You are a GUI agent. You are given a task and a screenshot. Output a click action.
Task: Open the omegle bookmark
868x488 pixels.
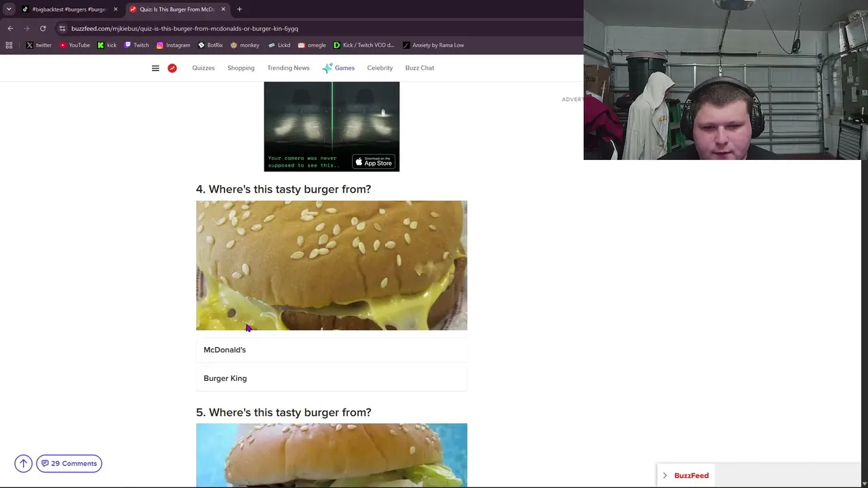(x=312, y=45)
